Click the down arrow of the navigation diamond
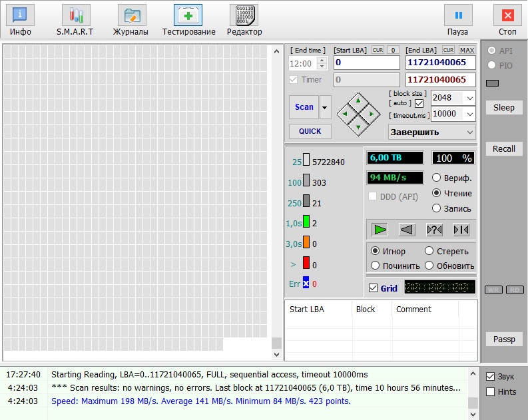 pyautogui.click(x=358, y=127)
